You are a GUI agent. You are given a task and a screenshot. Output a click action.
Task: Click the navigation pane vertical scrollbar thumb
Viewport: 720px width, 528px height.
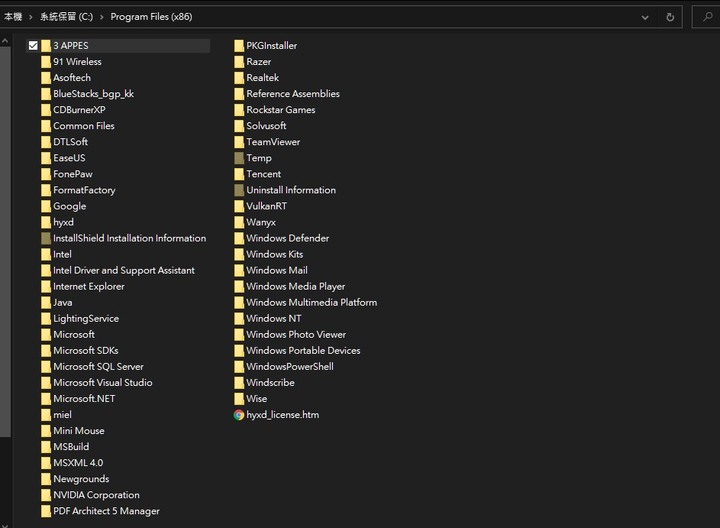coord(5,242)
